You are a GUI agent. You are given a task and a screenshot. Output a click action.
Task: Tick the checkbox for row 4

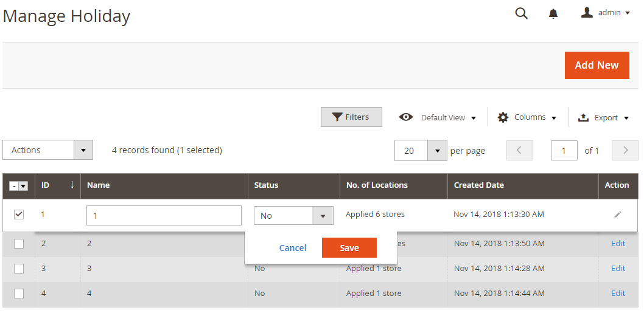coord(19,294)
